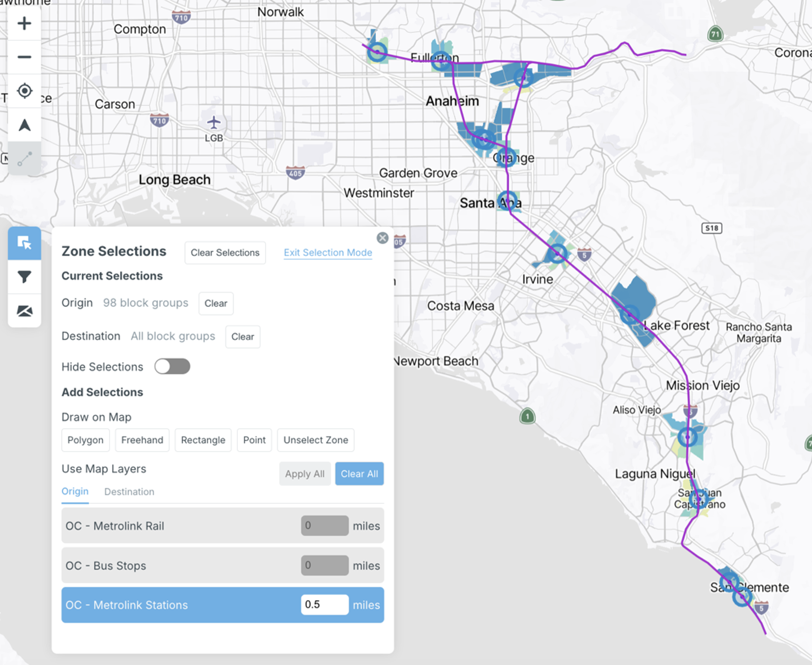
Task: Click the zoom in plus icon
Action: (x=24, y=23)
